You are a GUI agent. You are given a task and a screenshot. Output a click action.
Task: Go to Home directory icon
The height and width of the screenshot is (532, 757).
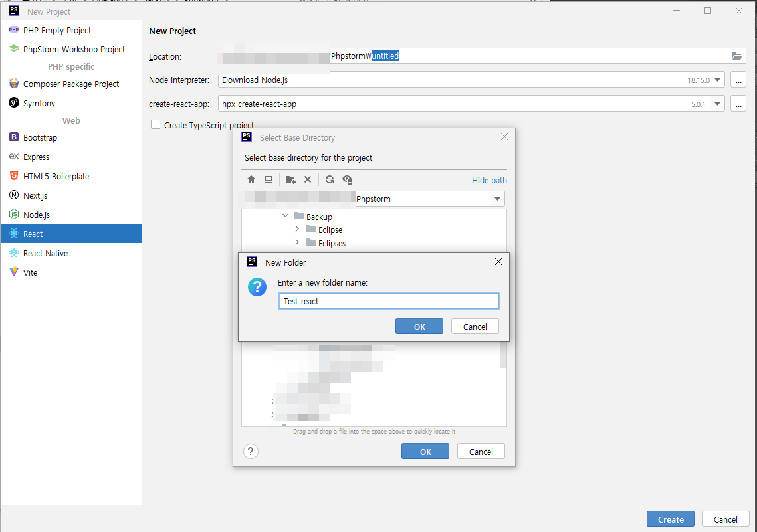[251, 179]
